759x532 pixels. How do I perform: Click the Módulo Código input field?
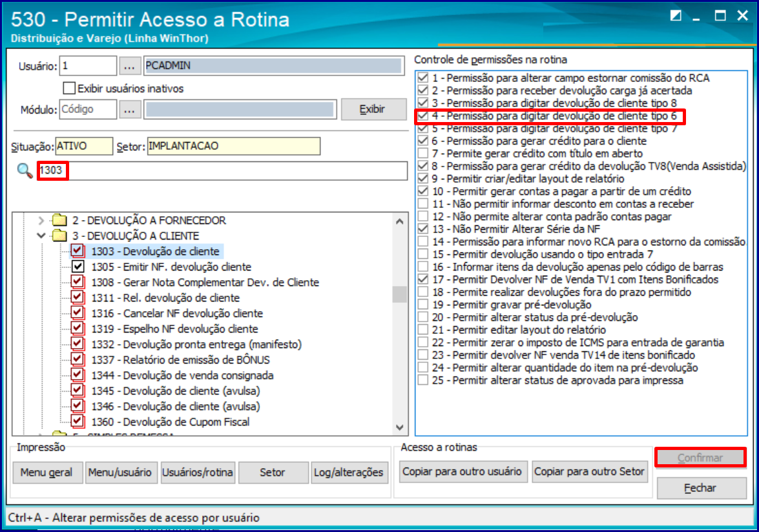(x=88, y=109)
